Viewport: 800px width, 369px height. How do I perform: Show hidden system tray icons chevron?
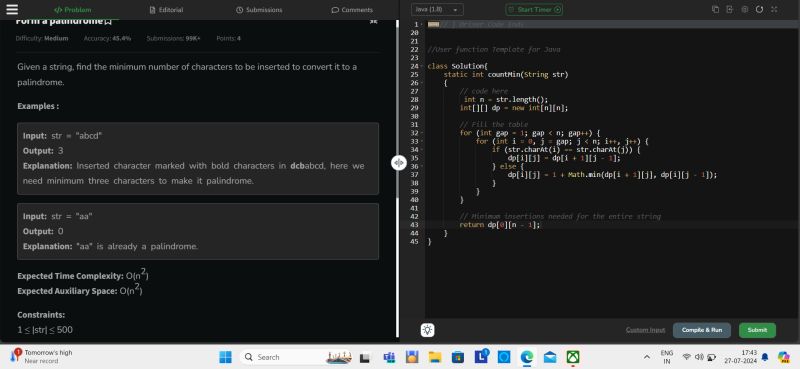(646, 357)
